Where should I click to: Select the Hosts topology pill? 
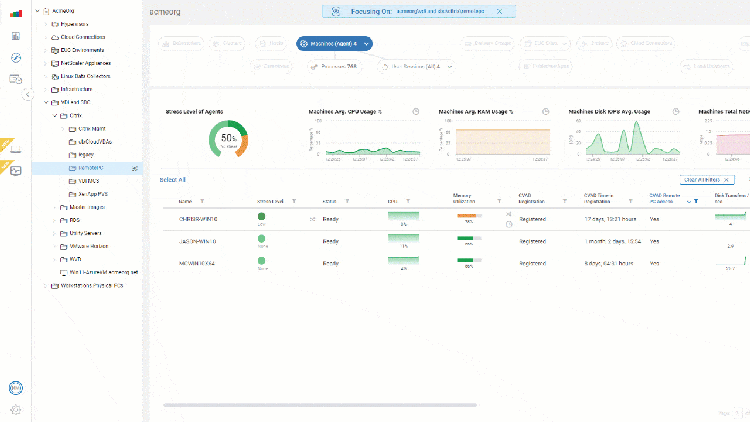(271, 44)
